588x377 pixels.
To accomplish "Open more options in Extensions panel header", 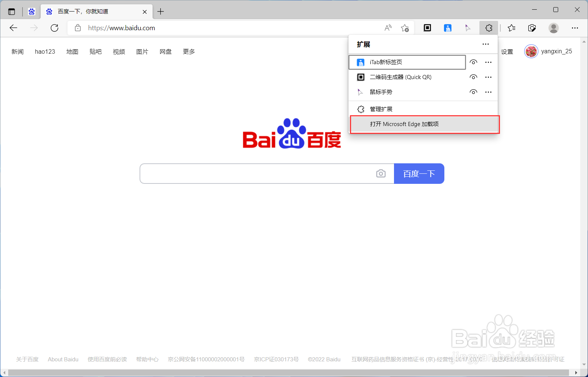I will pos(485,44).
